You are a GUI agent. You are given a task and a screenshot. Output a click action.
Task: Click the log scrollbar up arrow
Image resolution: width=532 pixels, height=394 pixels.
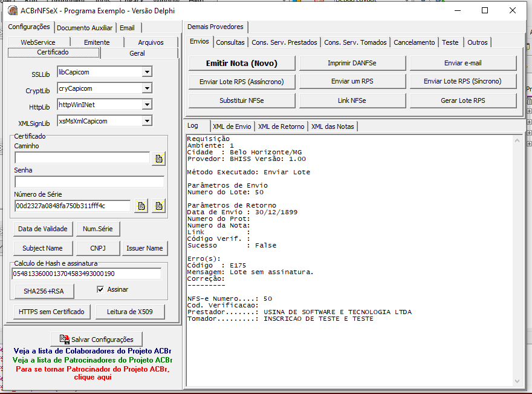point(517,140)
